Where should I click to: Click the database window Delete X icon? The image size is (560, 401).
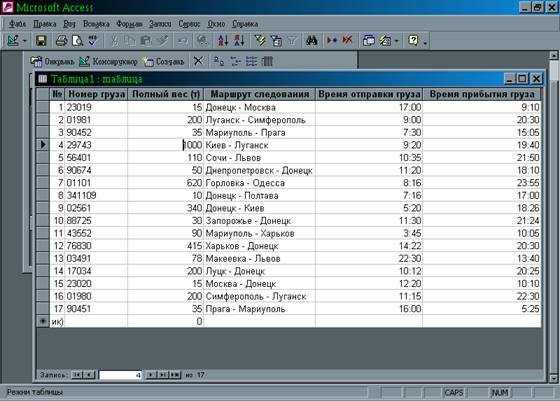(198, 61)
